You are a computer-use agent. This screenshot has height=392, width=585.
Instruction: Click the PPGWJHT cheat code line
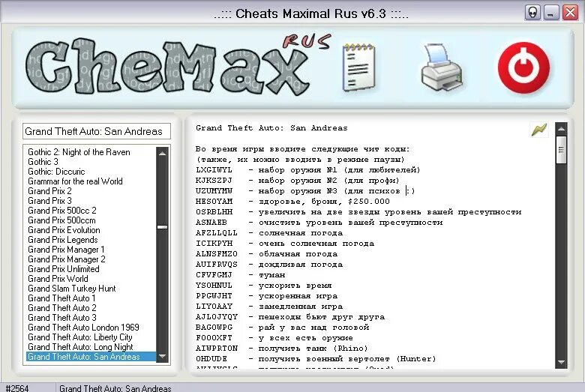266,296
